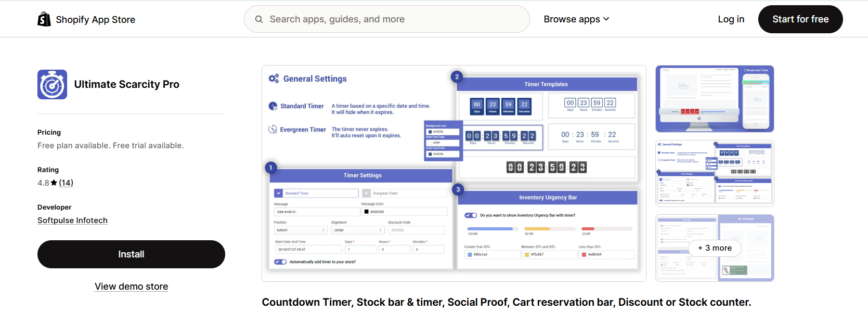Focus the search apps input field
Screen dimensions: 868x312
(387, 19)
